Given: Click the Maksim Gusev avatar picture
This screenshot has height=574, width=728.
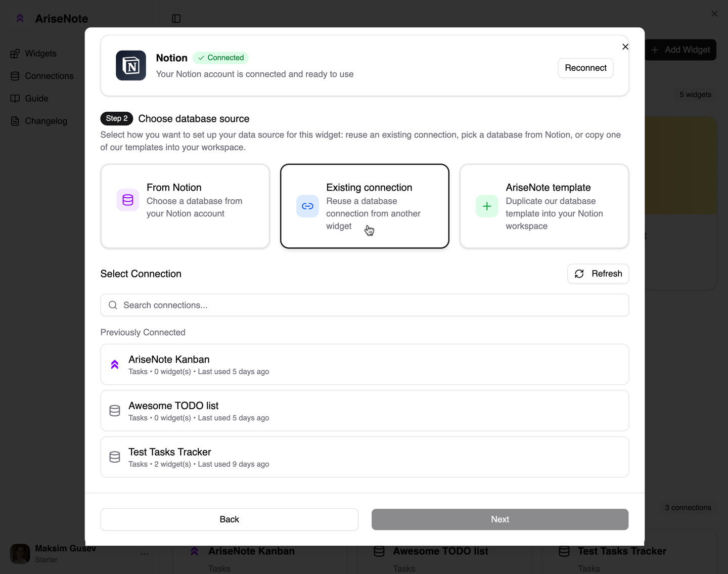Looking at the screenshot, I should click(20, 554).
